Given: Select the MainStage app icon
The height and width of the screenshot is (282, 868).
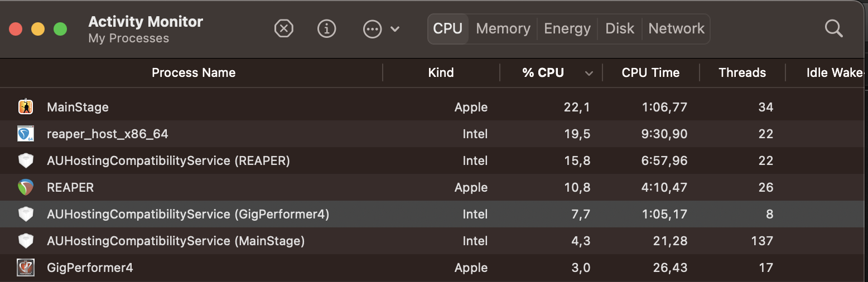Looking at the screenshot, I should tap(26, 107).
